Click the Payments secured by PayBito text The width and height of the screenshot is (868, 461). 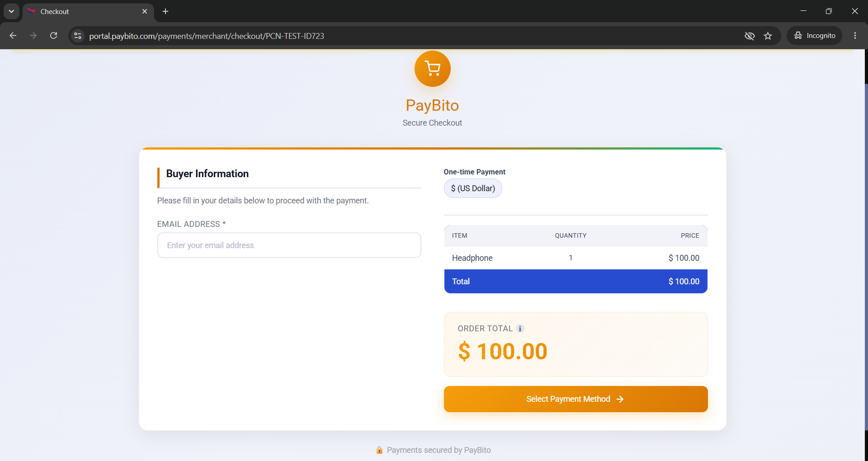pos(439,450)
